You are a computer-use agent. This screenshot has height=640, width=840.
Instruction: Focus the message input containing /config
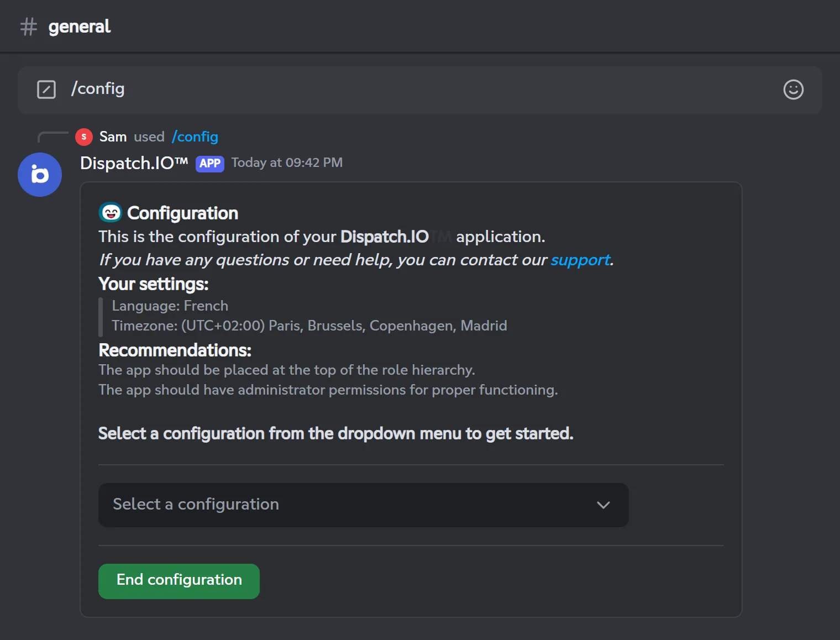click(420, 90)
